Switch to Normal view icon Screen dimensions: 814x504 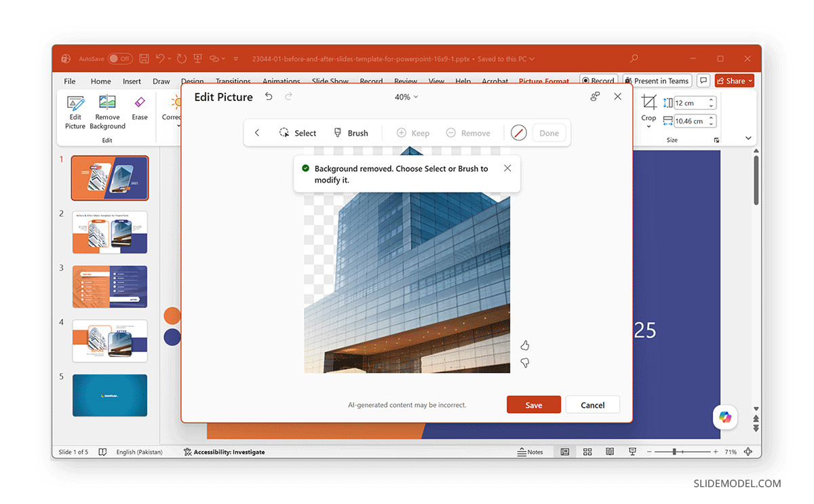click(x=564, y=452)
